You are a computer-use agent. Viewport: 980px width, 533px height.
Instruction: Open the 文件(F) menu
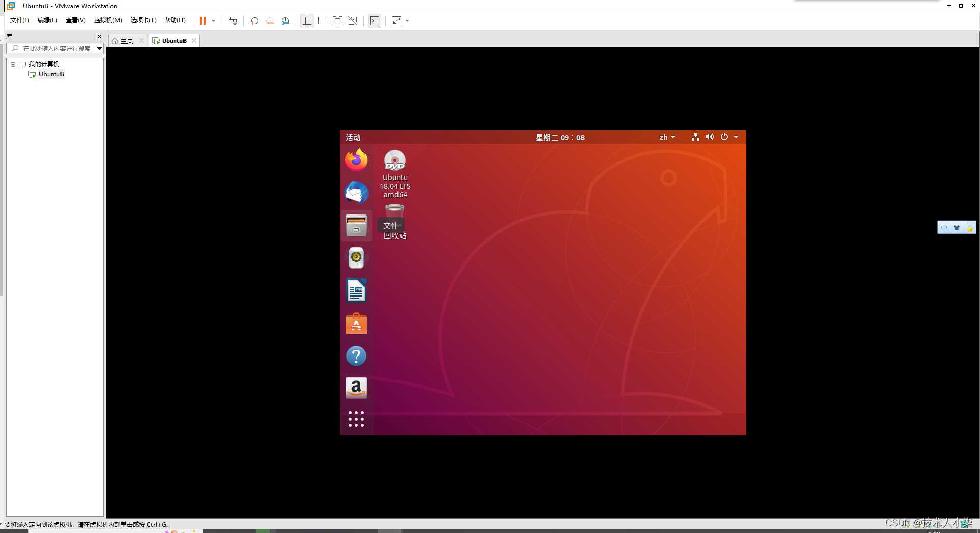20,20
